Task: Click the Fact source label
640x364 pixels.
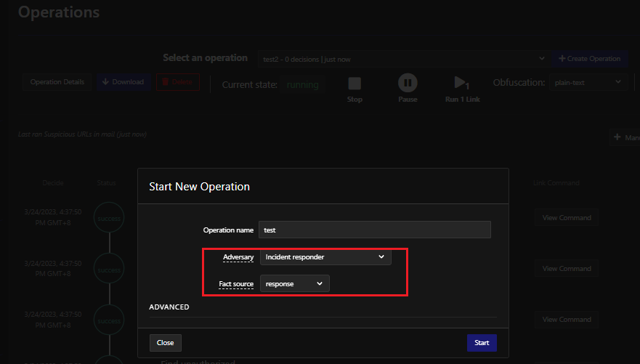Action: coord(236,284)
